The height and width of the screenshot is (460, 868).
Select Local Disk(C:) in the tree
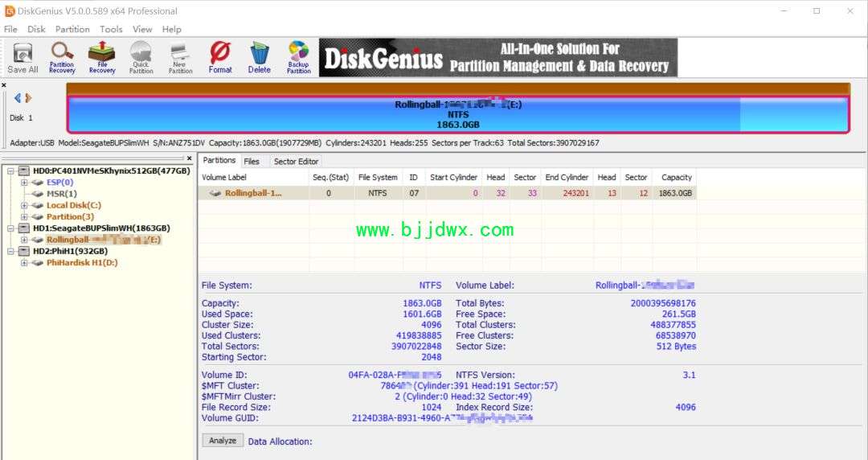click(x=74, y=206)
